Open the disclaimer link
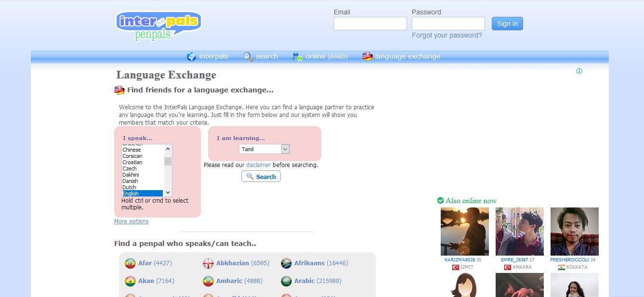Image resolution: width=644 pixels, height=297 pixels. point(258,165)
